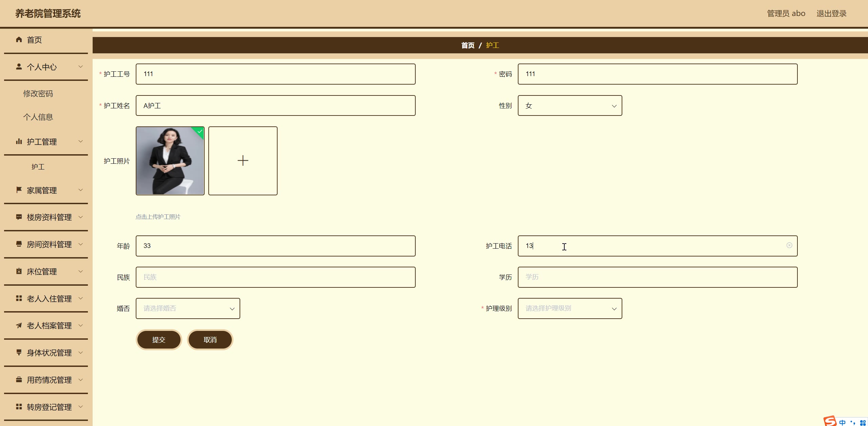The image size is (868, 426).
Task: Clear the 护工电话 field with its clear icon
Action: [x=789, y=245]
